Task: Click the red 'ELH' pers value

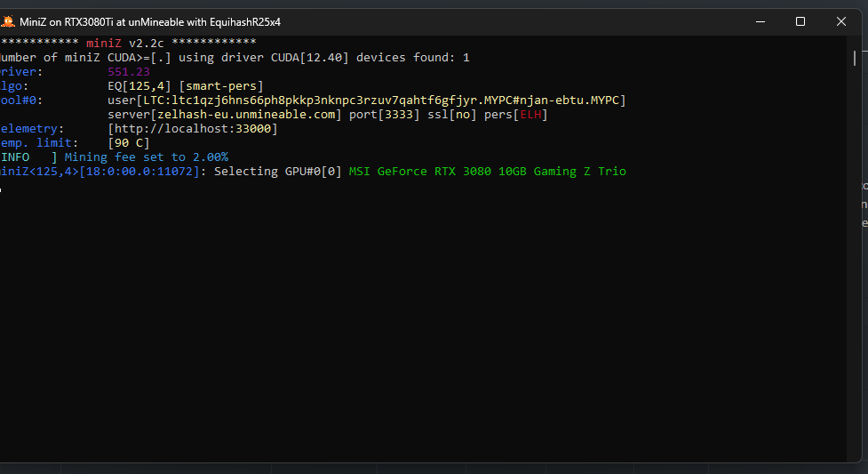Action: (530, 114)
